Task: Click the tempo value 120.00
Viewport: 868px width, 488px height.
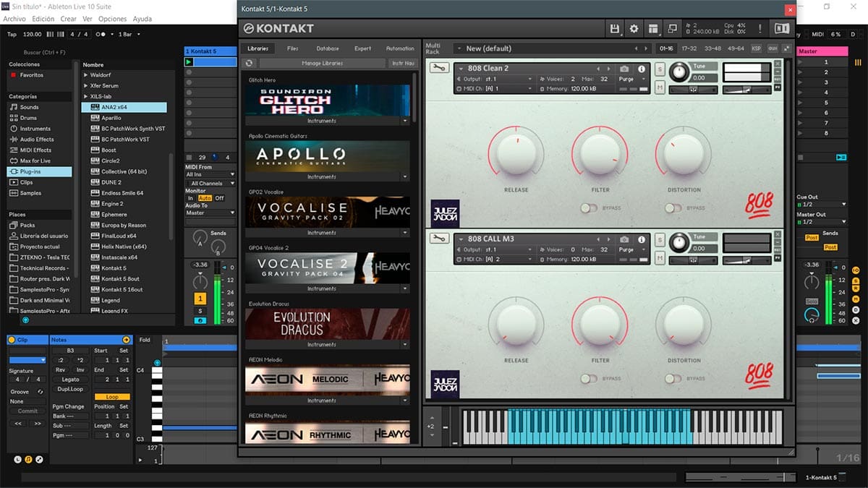Action: pyautogui.click(x=33, y=34)
